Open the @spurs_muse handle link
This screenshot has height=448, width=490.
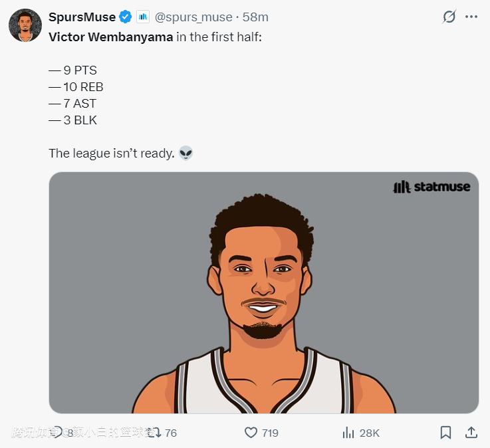click(x=193, y=17)
